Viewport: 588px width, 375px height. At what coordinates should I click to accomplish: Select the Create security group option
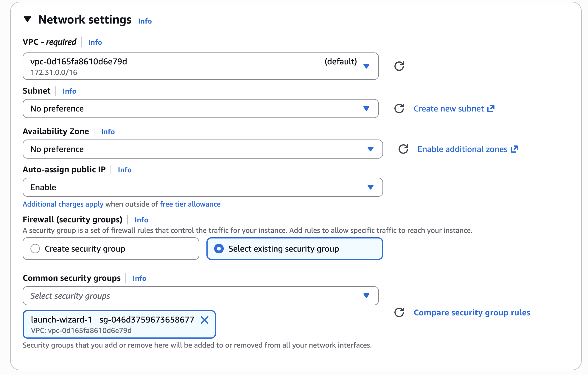35,249
